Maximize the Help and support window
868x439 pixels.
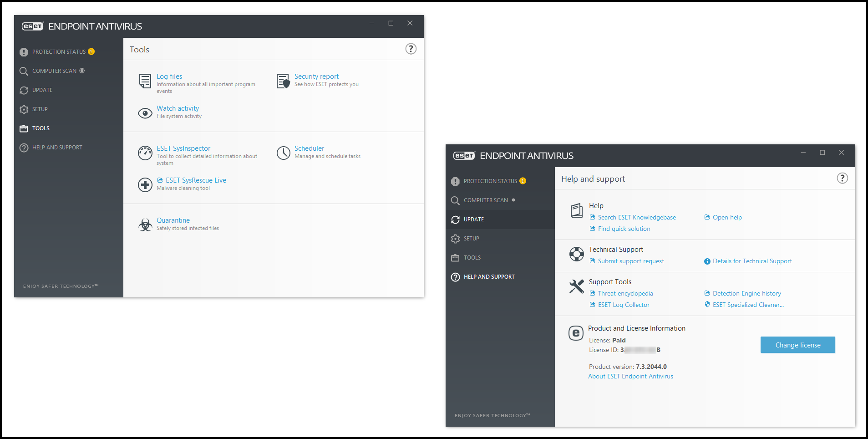point(822,153)
